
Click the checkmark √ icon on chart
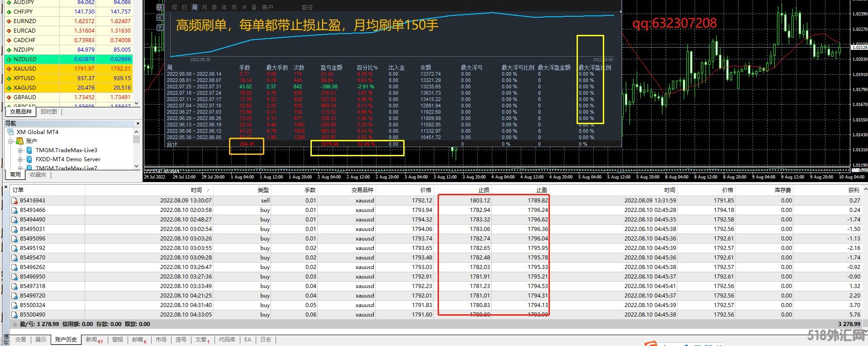coord(160,18)
